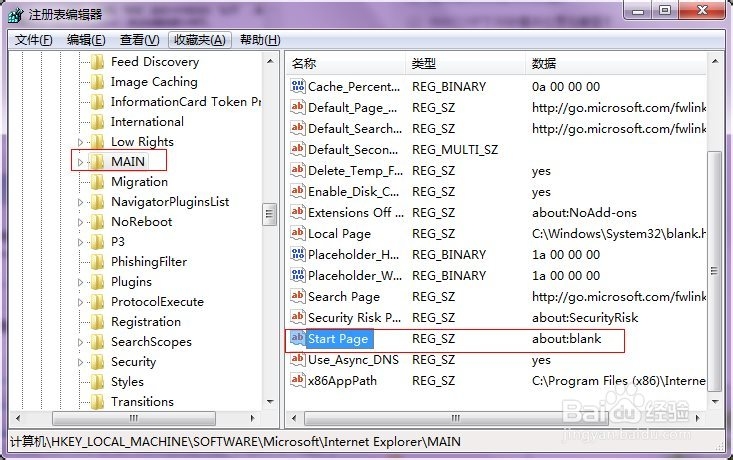Viewport: 733px width, 460px height.
Task: Select the InformationCard Token Pr tree item
Action: click(x=186, y=102)
